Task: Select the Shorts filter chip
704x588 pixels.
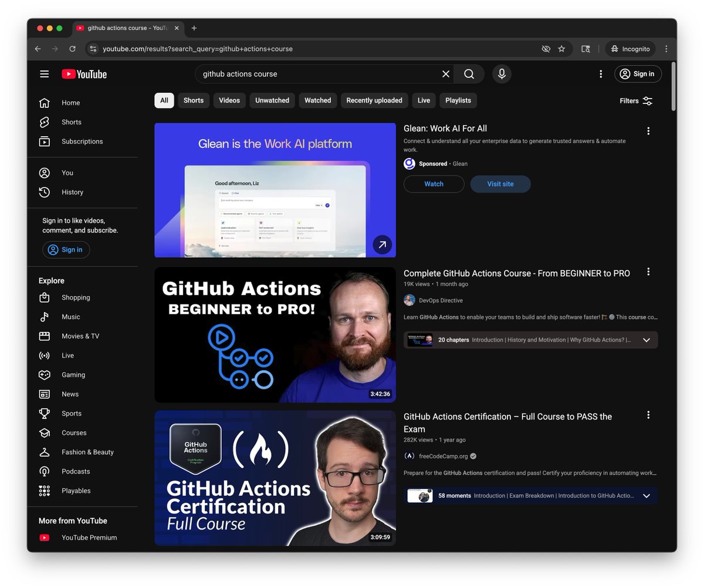Action: (194, 100)
